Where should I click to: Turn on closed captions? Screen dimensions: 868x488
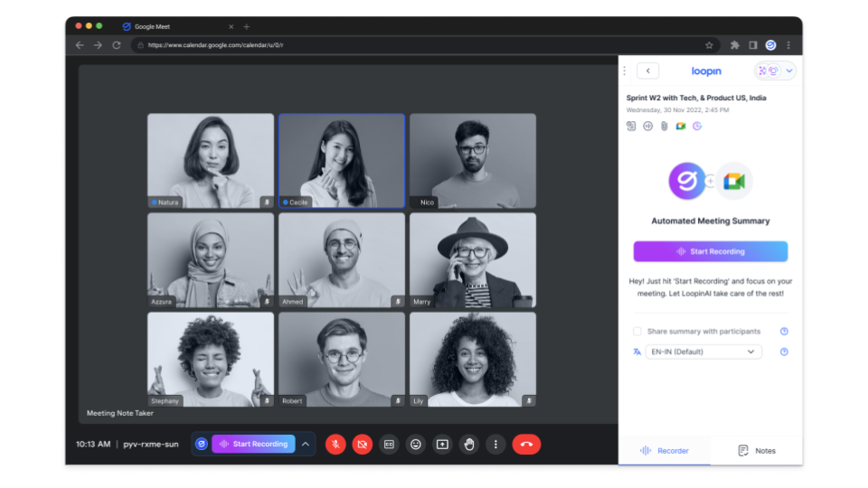389,444
